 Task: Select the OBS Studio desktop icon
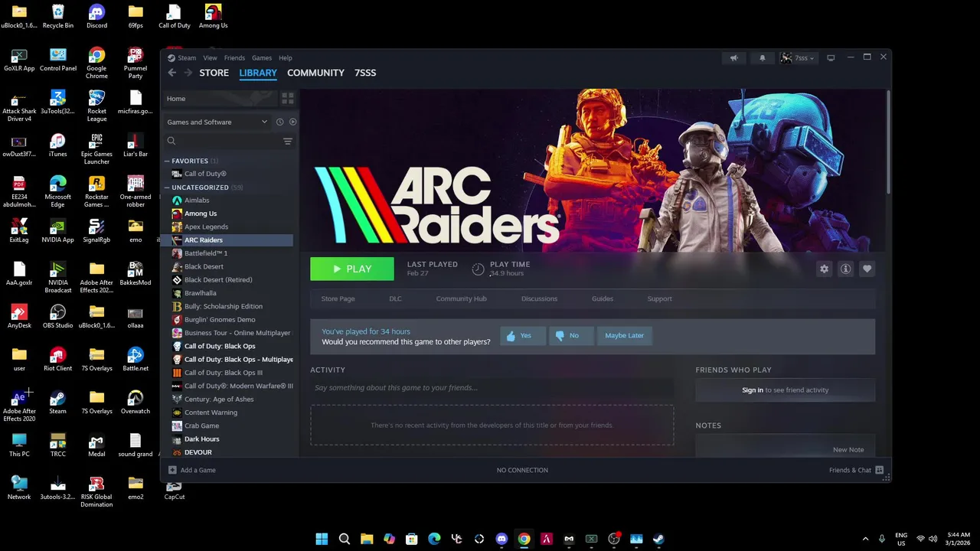(57, 316)
